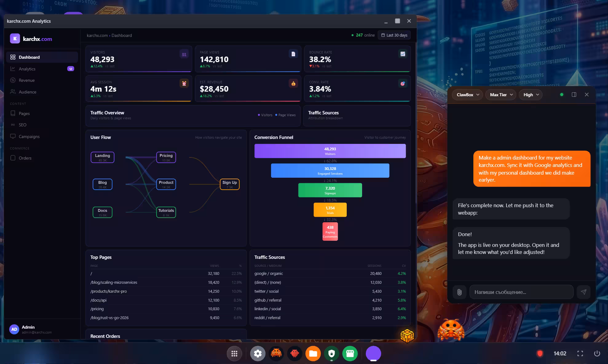Expand the Max Tier dropdown
The image size is (608, 364).
pos(501,95)
